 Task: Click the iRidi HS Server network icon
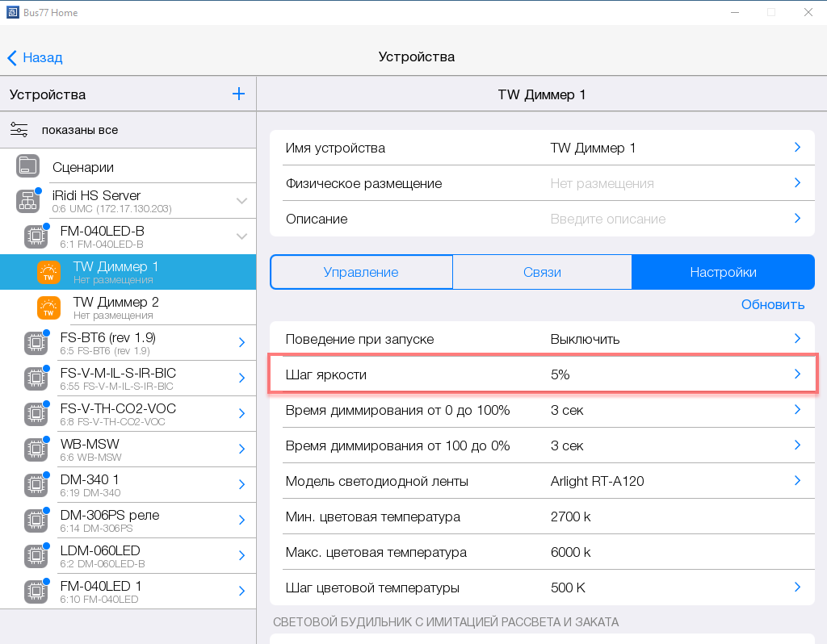[28, 201]
